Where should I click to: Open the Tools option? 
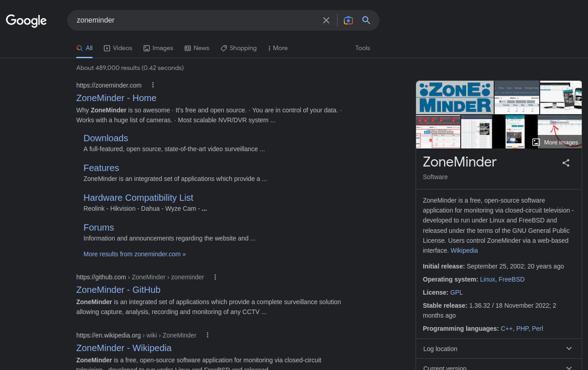click(362, 48)
